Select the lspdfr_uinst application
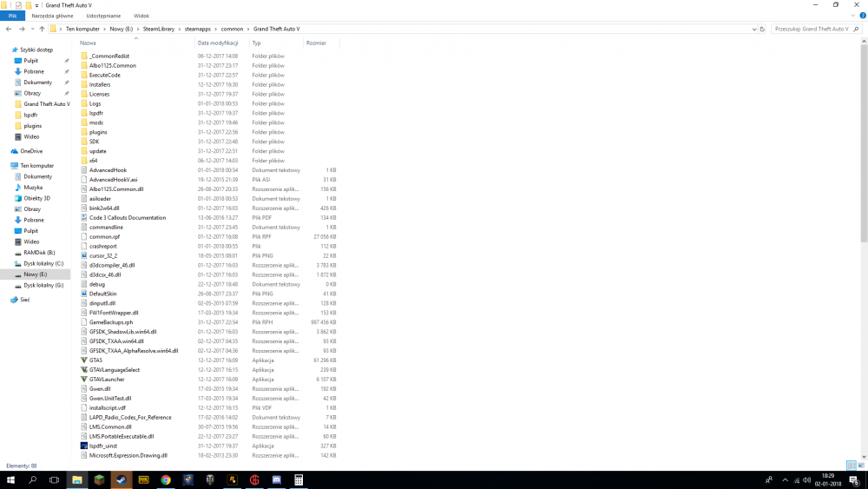This screenshot has height=489, width=868. click(103, 446)
